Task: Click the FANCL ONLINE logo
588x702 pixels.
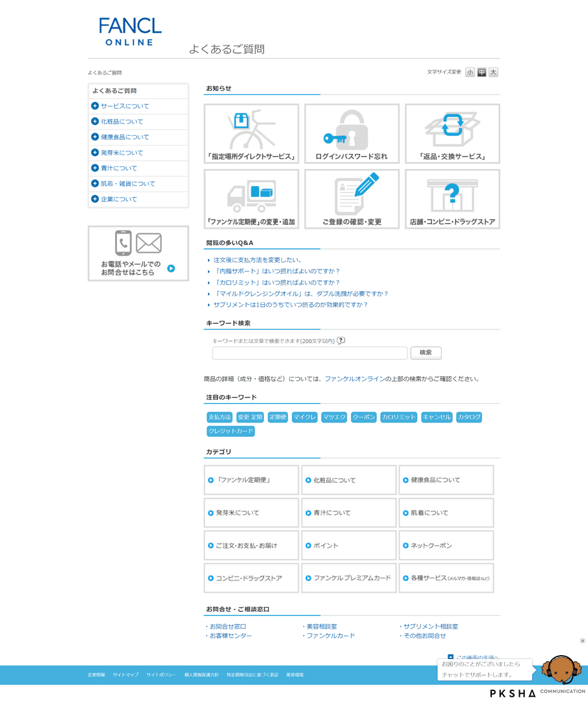Action: coord(130,32)
